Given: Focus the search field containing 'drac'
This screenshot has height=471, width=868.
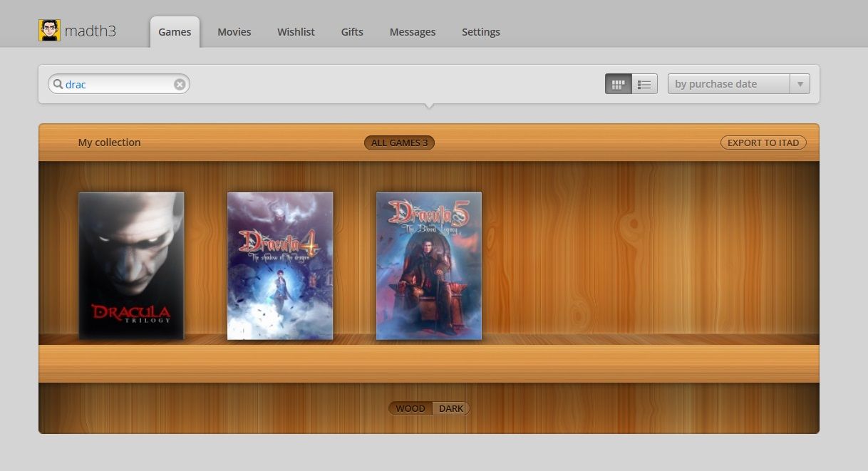Looking at the screenshot, I should pos(118,84).
